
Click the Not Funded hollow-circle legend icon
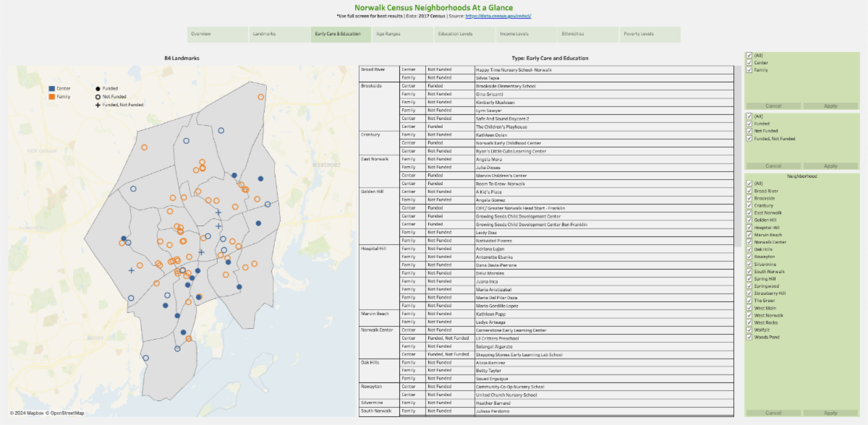[98, 96]
